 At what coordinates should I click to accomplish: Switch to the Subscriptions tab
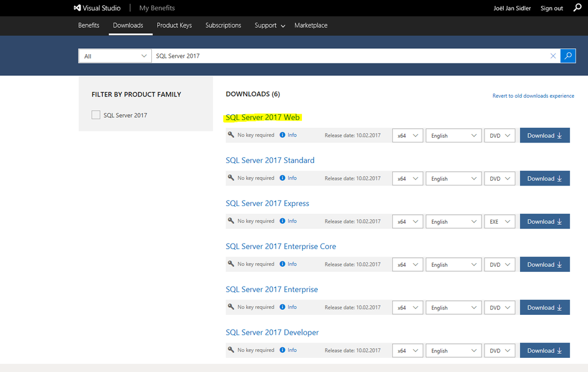point(223,25)
